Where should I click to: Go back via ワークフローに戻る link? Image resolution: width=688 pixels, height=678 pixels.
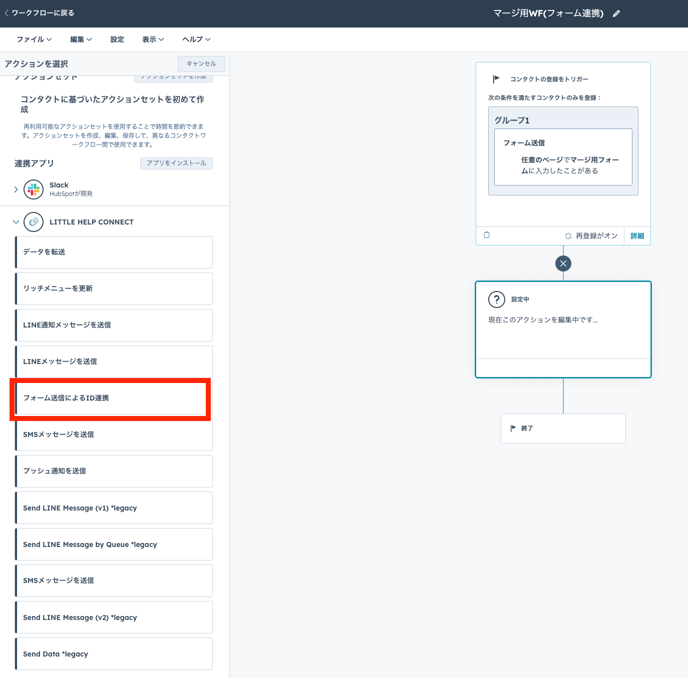[x=40, y=13]
